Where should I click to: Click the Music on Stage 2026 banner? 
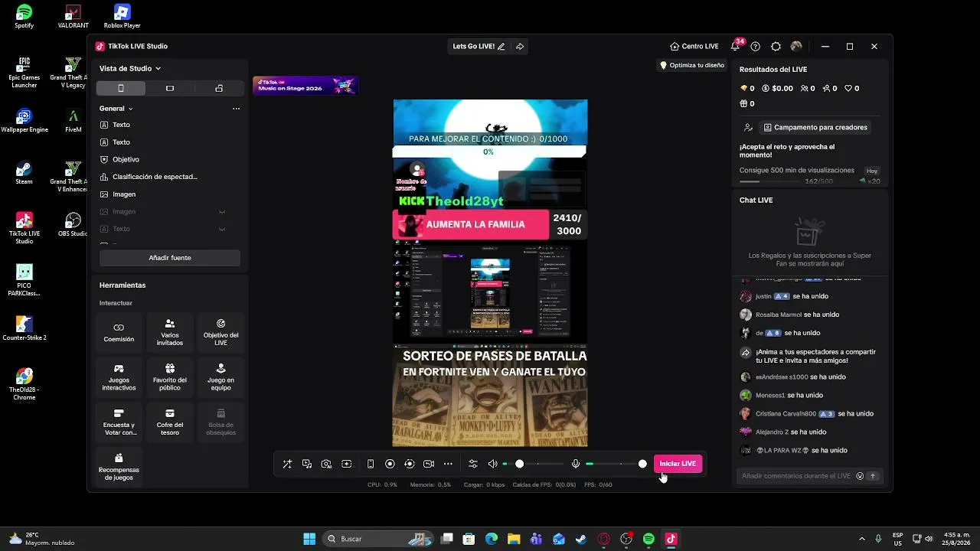point(305,85)
